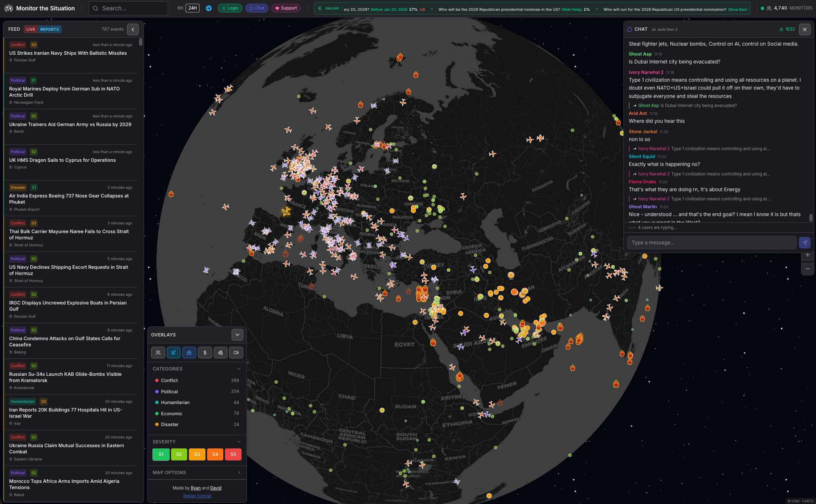Select the S5 severity swatch
Screen dimensions: 816x504
233,454
